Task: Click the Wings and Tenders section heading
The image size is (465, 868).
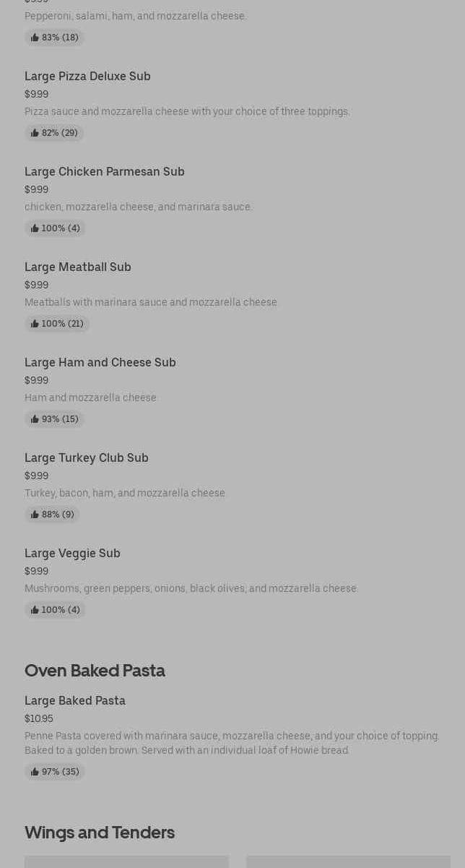Action: tap(99, 833)
